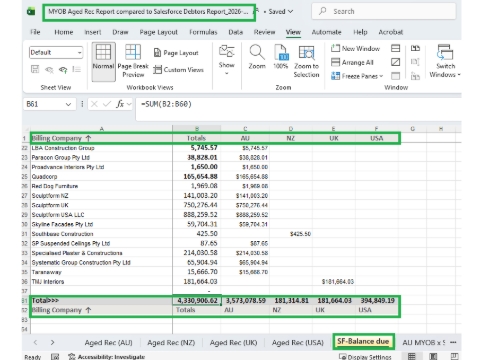Open a New Window
Viewport: 480px width, 360px height.
pos(355,49)
